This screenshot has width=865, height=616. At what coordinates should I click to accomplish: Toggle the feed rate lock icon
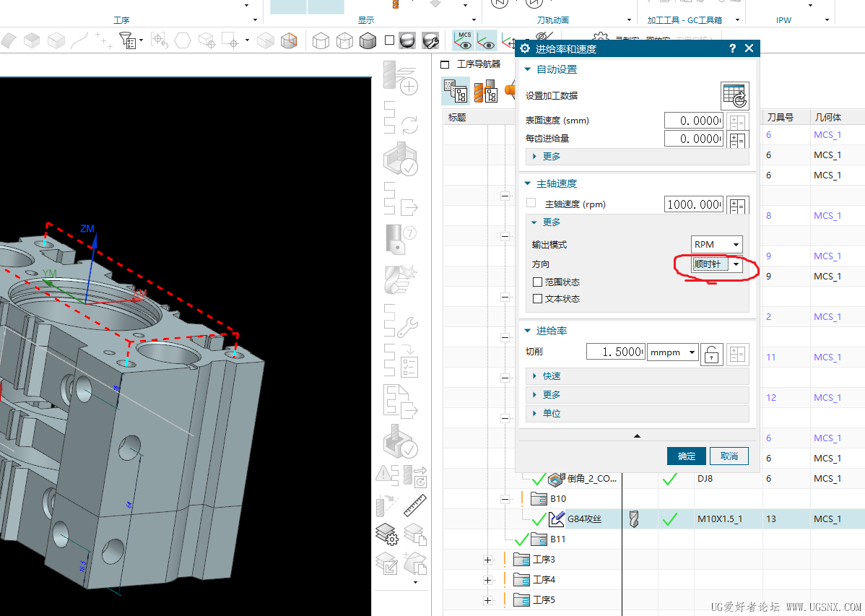[x=712, y=355]
